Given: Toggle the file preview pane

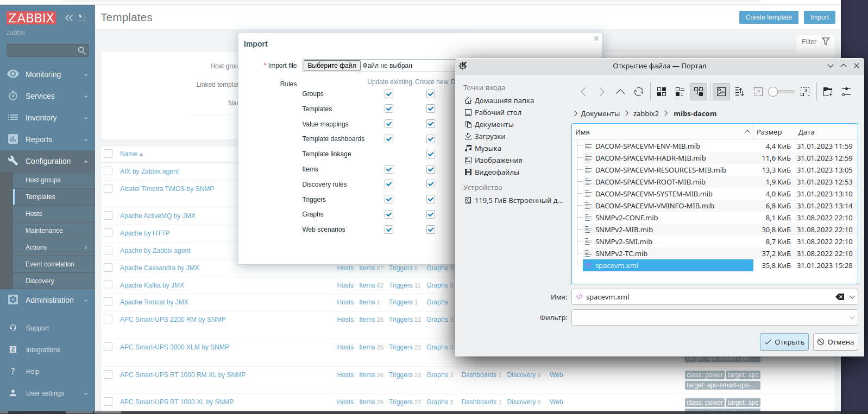Looking at the screenshot, I should (x=721, y=92).
